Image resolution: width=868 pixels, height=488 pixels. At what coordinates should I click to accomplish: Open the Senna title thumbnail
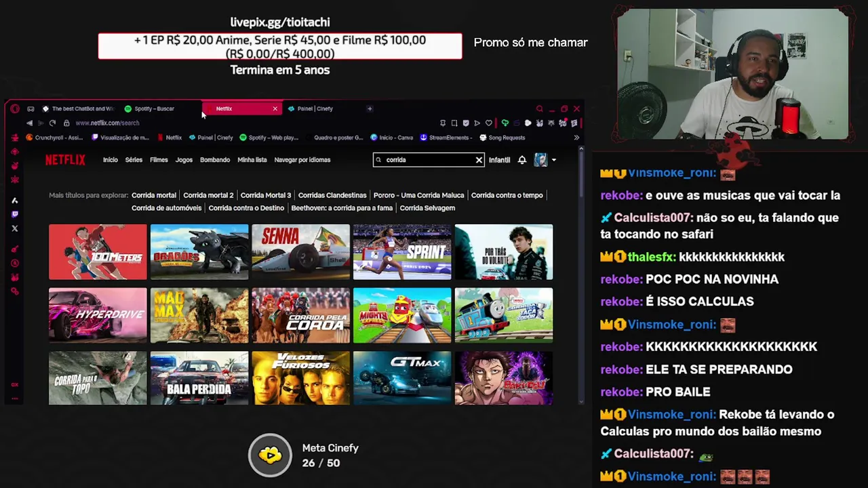click(x=300, y=252)
